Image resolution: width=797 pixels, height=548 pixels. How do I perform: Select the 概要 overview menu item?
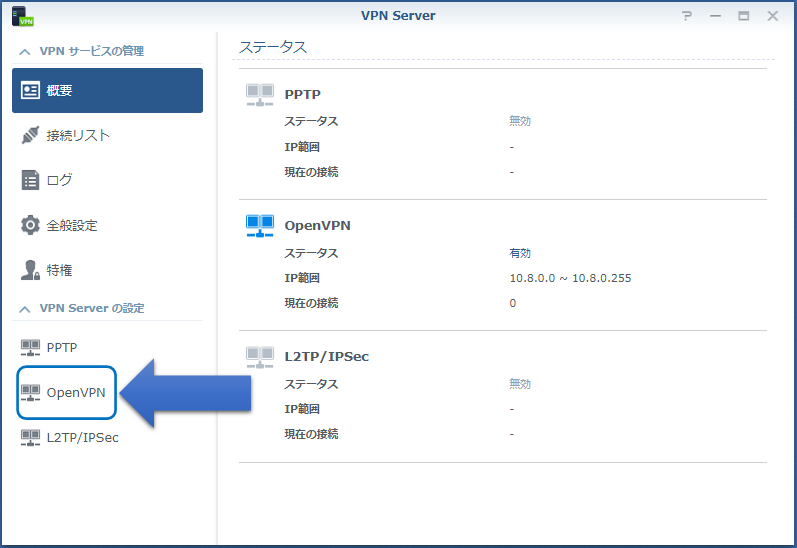pos(107,90)
